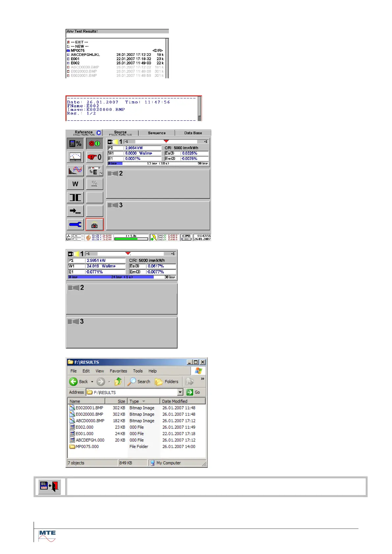This screenshot has height=554, width=392.
Task: Toggle the red/green start-stop button
Action: click(x=95, y=143)
